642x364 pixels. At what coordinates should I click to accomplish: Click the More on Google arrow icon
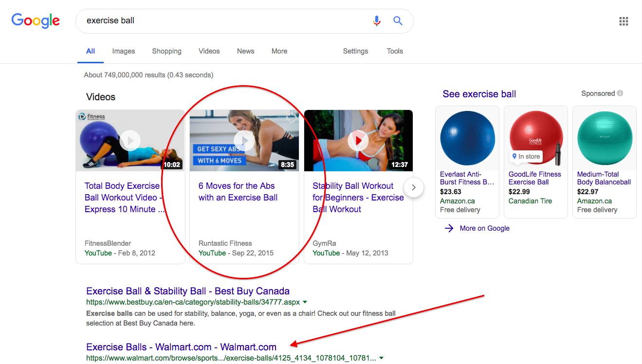(449, 228)
